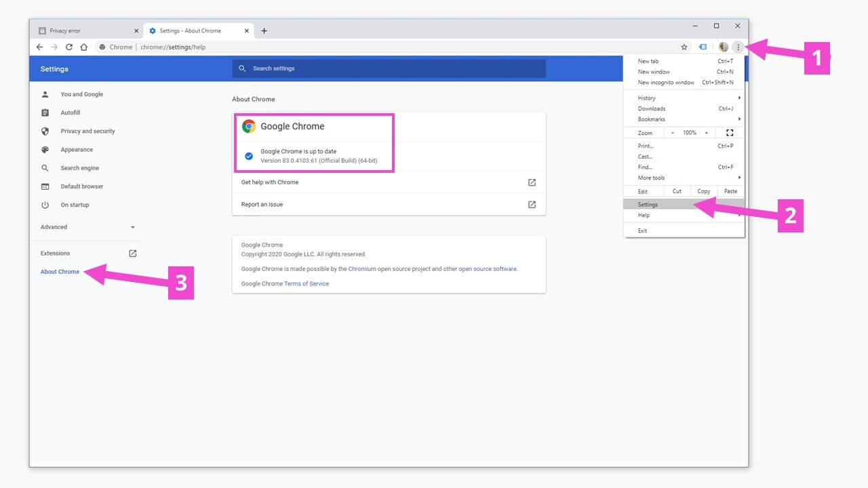Click the bookmark star icon in address bar
This screenshot has width=868, height=488.
click(684, 47)
